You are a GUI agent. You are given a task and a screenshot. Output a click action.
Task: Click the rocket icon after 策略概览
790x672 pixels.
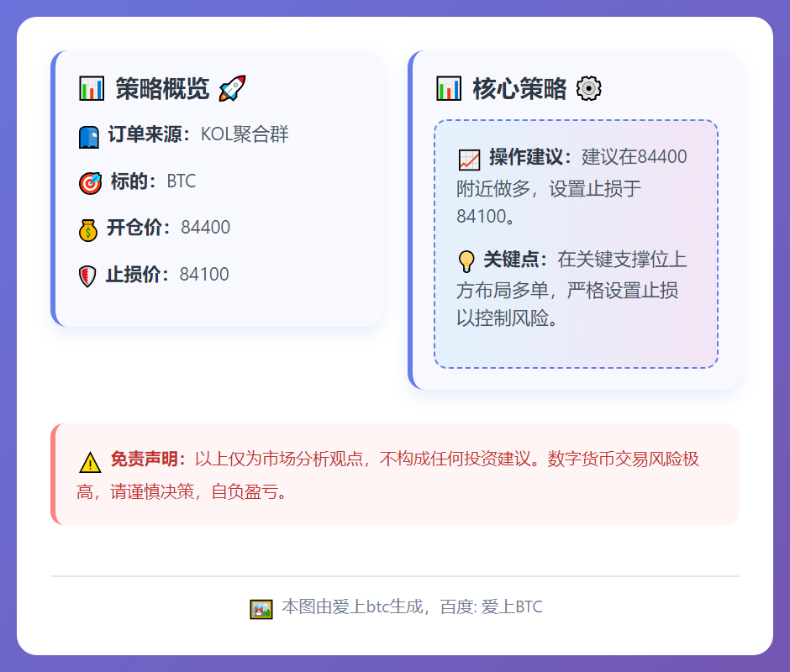pos(232,89)
